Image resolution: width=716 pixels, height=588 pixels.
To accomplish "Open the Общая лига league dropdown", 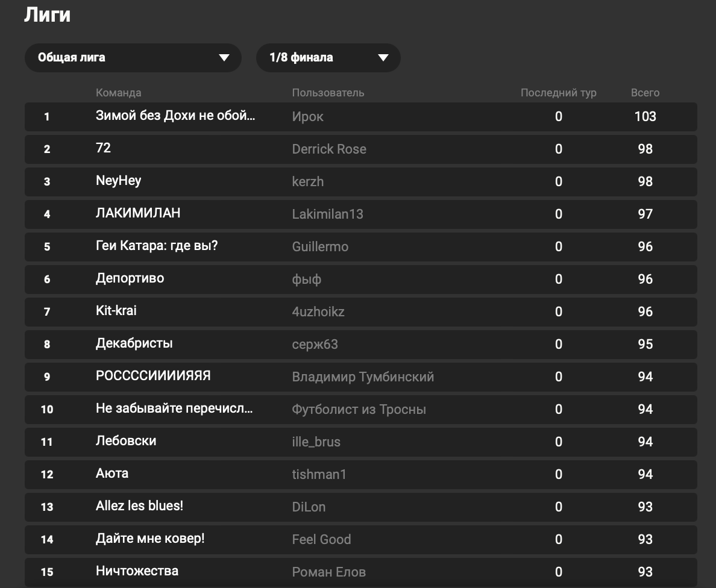I will [133, 57].
